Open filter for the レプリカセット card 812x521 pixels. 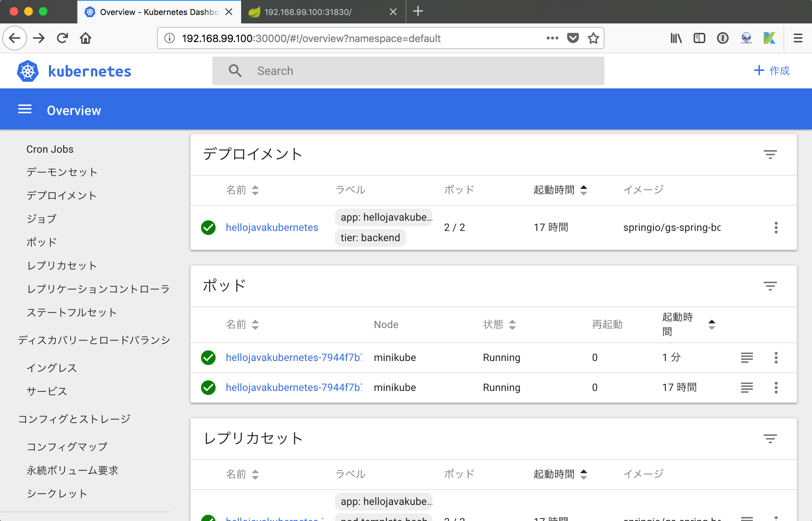point(770,438)
